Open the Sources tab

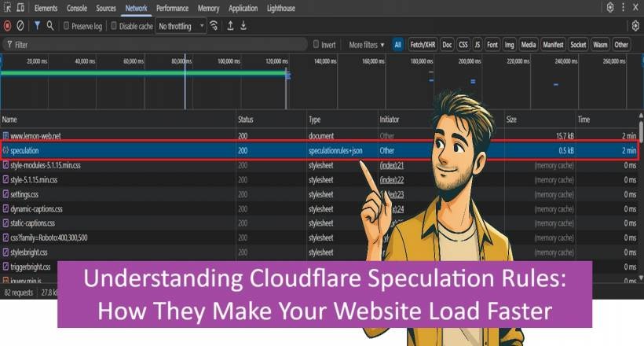[x=106, y=8]
